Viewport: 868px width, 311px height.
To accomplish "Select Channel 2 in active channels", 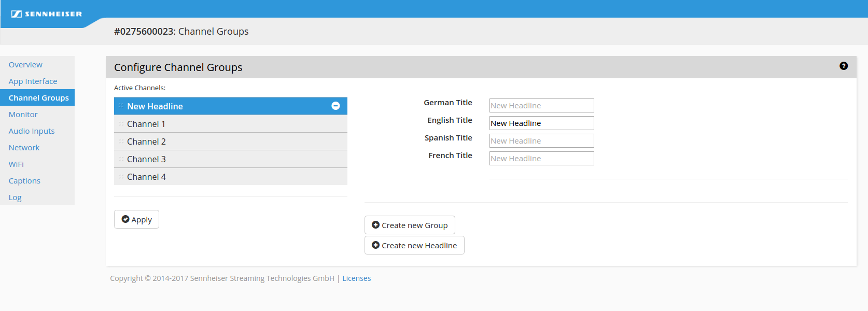I will coord(230,142).
